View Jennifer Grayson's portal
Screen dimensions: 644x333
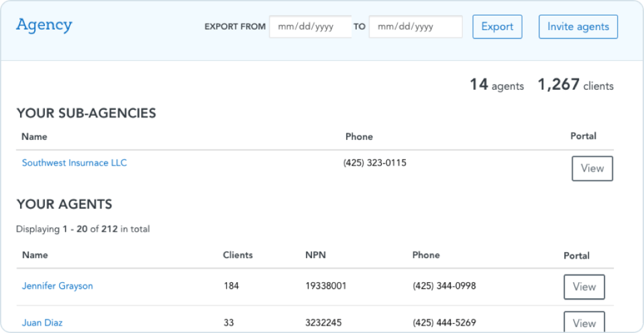tap(584, 287)
